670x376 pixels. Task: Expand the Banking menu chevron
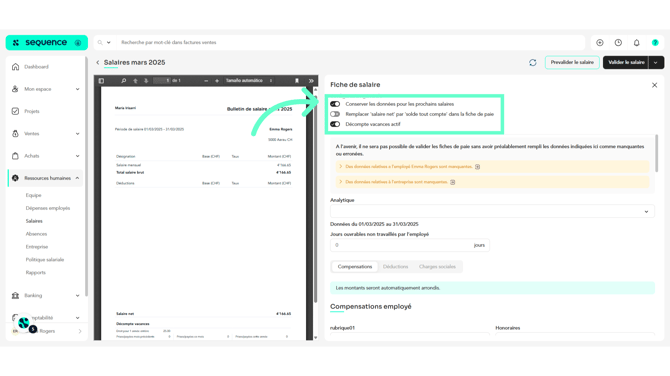77,296
